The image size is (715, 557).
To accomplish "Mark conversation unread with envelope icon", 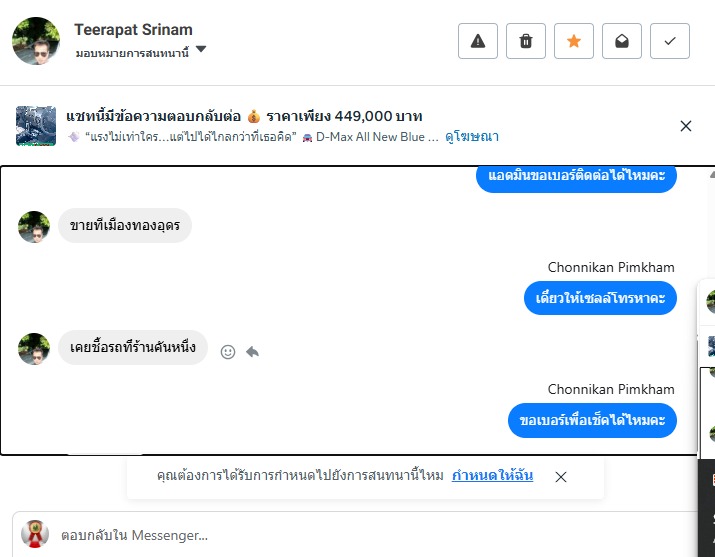I will (622, 41).
